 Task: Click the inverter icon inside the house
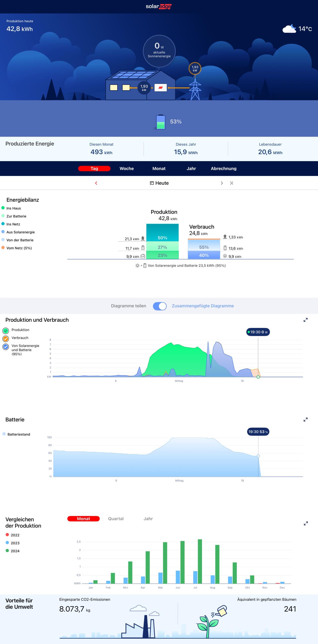pyautogui.click(x=160, y=88)
